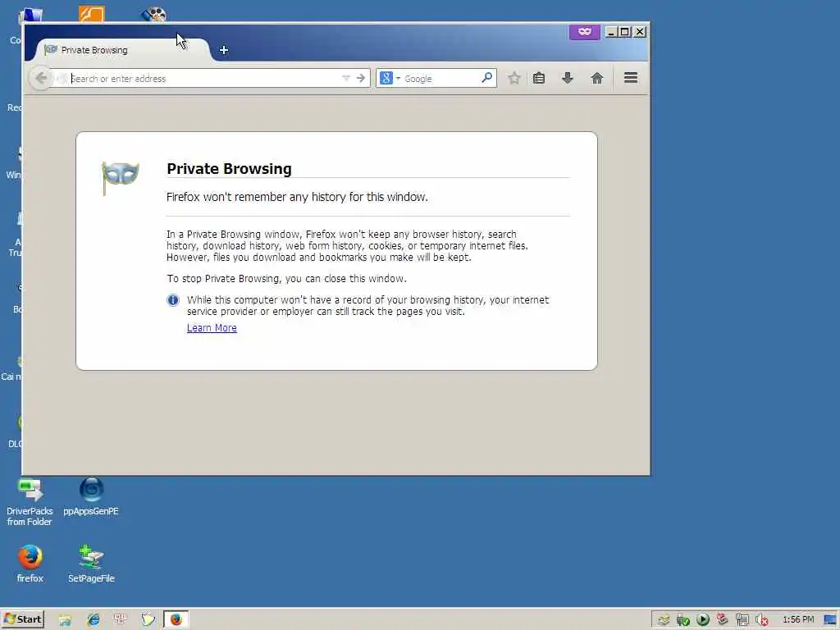Image resolution: width=840 pixels, height=630 pixels.
Task: Click the firefox desktop shortcut
Action: 30,564
